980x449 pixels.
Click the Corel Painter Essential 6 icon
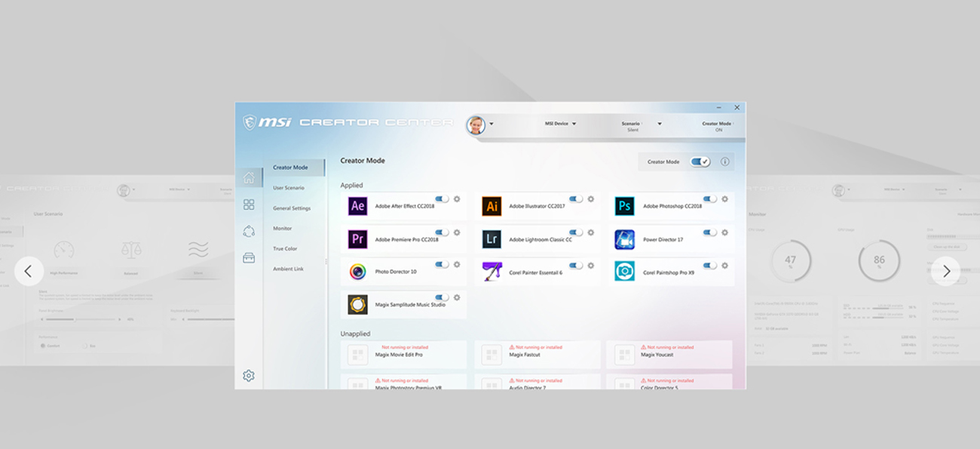click(492, 272)
